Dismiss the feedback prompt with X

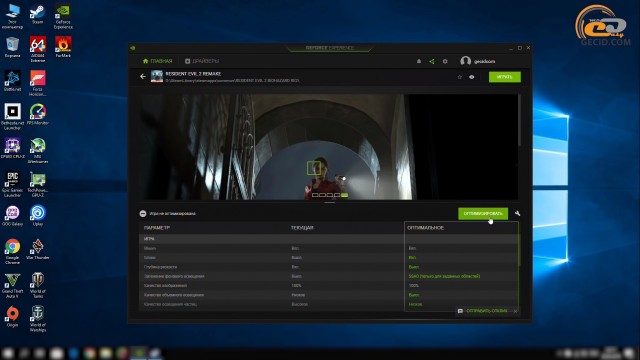point(516,311)
